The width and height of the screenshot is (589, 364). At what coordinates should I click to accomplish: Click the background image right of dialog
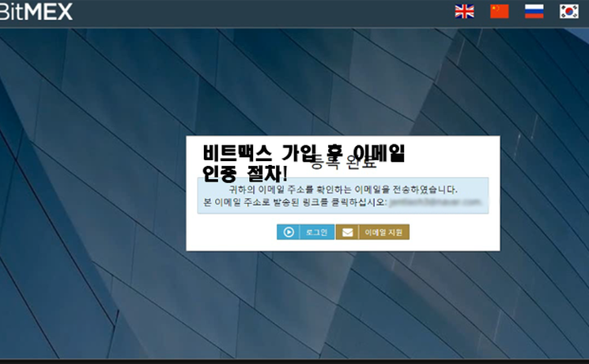click(x=546, y=197)
